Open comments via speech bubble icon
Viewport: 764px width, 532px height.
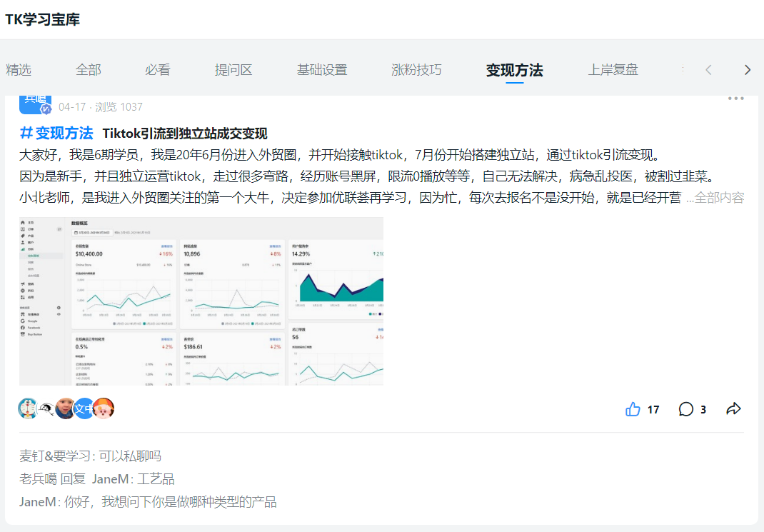click(x=686, y=409)
